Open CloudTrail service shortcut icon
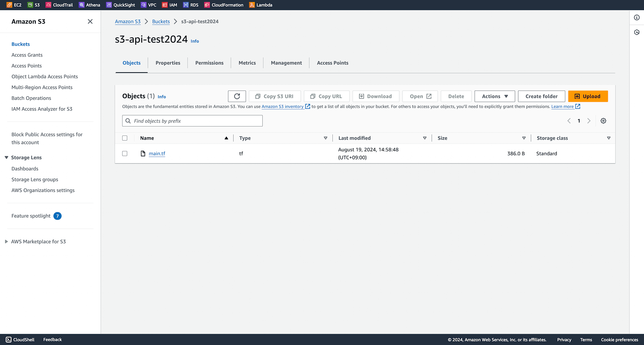This screenshot has height=345, width=644. [x=48, y=5]
